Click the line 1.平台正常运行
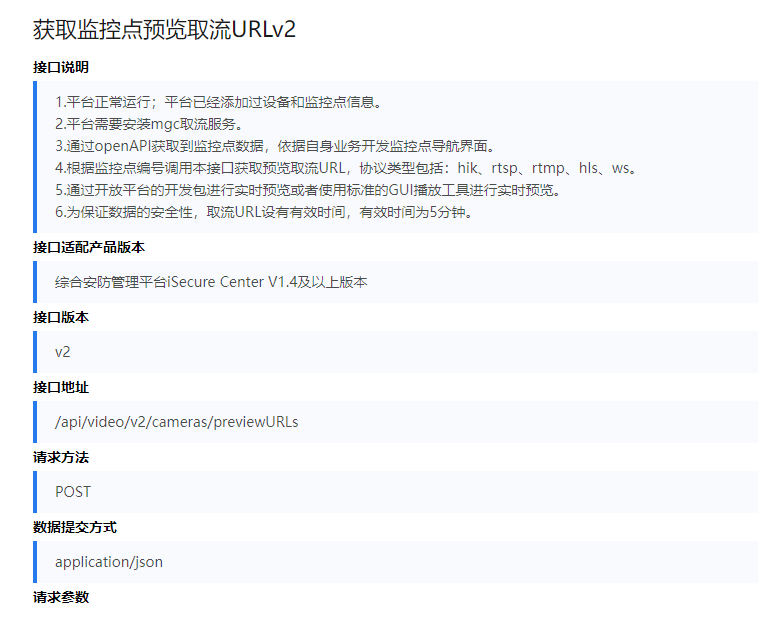This screenshot has width=758, height=626. click(219, 102)
